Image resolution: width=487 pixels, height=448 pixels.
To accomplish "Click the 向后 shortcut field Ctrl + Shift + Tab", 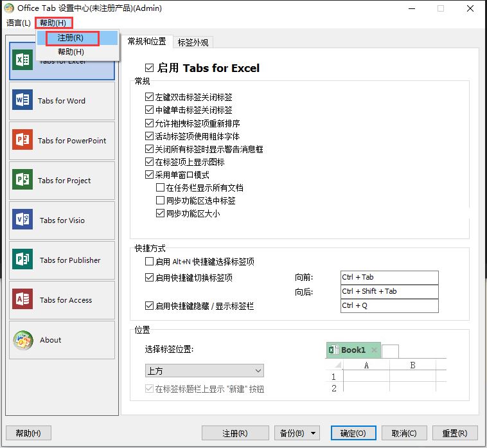I will [x=389, y=291].
